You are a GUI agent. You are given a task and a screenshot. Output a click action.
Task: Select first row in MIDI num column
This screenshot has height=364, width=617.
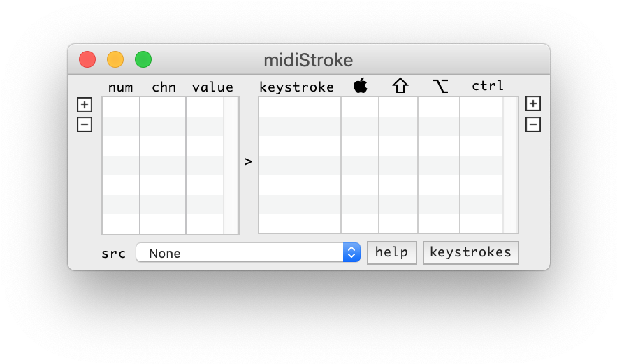click(x=121, y=107)
